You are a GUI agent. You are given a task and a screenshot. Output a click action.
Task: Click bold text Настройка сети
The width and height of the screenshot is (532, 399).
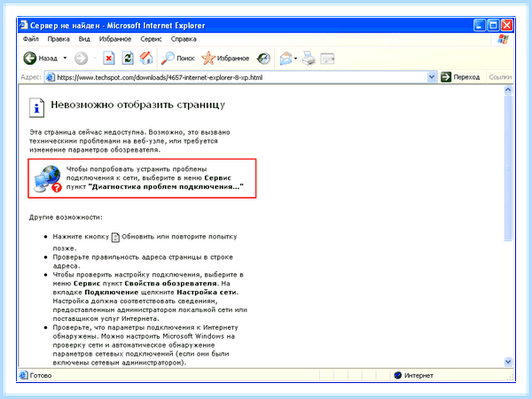coord(207,292)
